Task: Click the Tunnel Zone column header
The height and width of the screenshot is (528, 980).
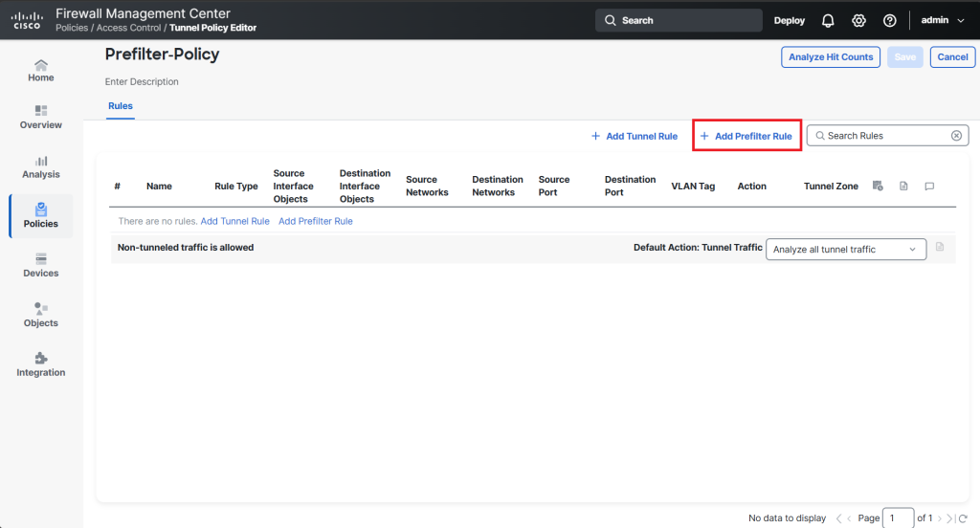Action: (x=832, y=187)
